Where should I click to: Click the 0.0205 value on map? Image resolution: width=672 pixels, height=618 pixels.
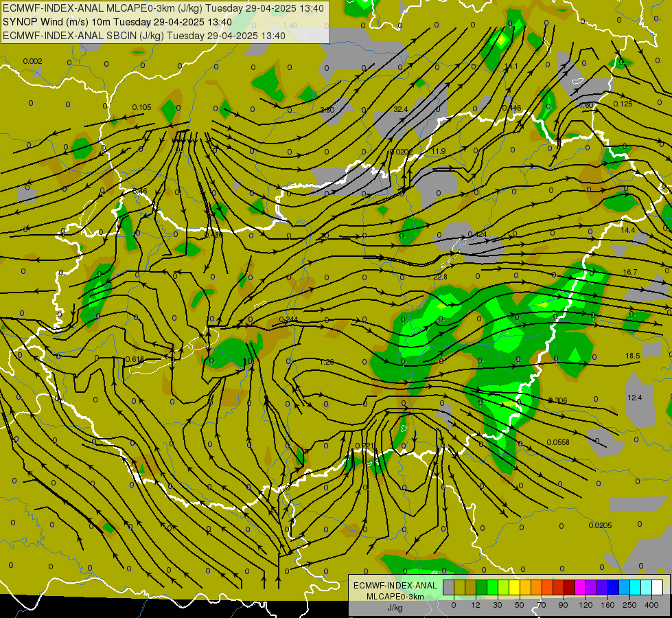[600, 525]
